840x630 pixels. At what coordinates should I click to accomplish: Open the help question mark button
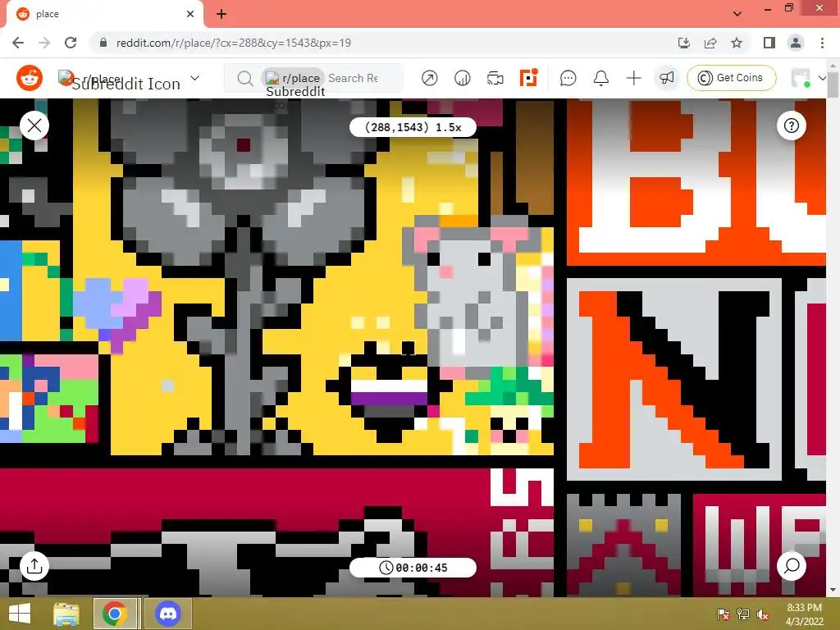point(792,126)
